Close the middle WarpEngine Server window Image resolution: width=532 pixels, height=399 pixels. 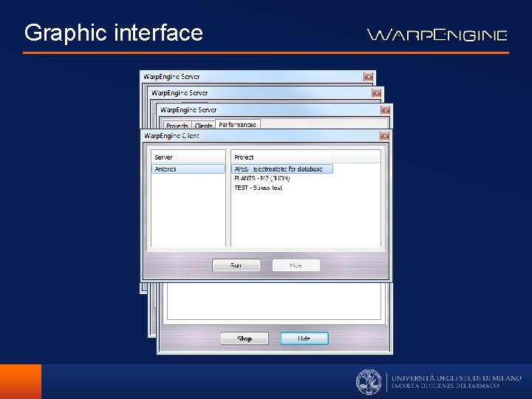(x=376, y=93)
